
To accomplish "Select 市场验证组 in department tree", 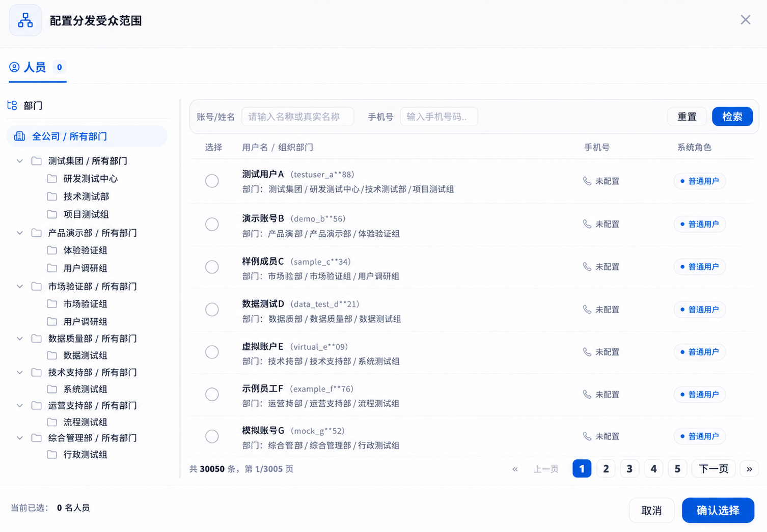I will 85,304.
